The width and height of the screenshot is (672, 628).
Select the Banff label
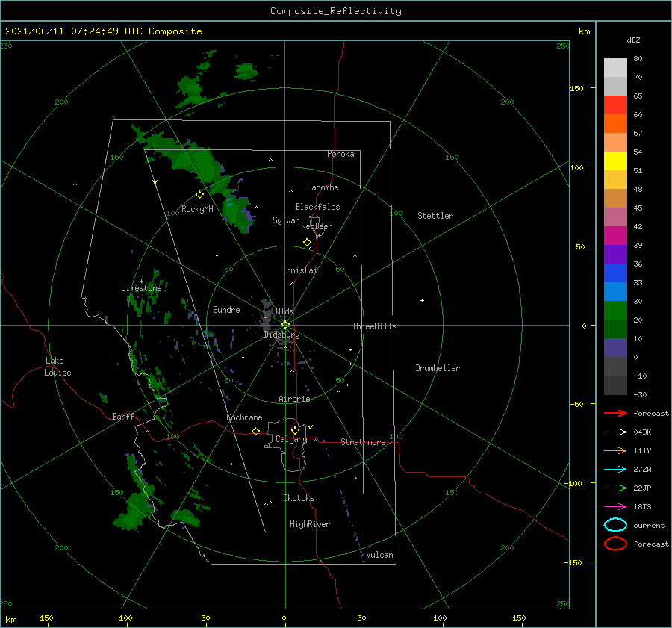[123, 417]
